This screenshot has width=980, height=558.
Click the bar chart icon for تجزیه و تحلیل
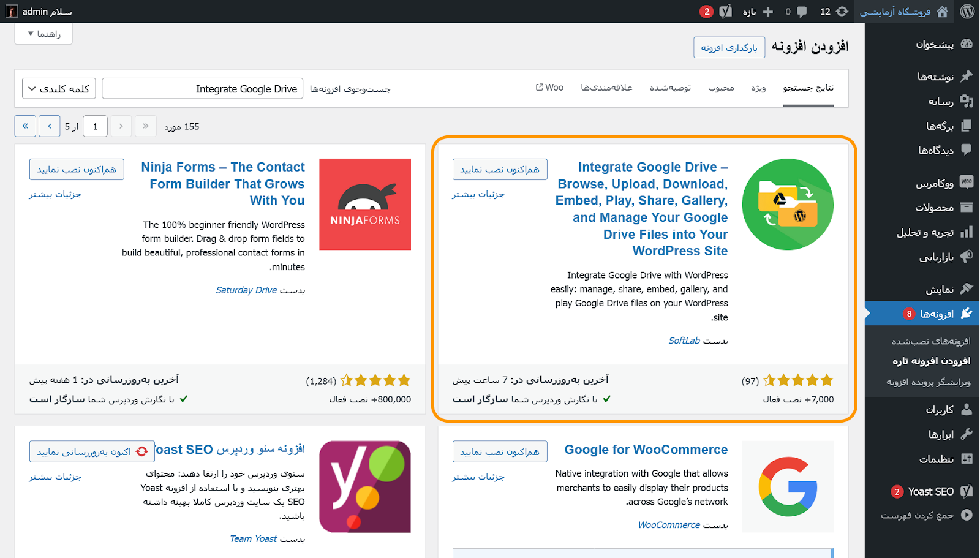point(967,232)
